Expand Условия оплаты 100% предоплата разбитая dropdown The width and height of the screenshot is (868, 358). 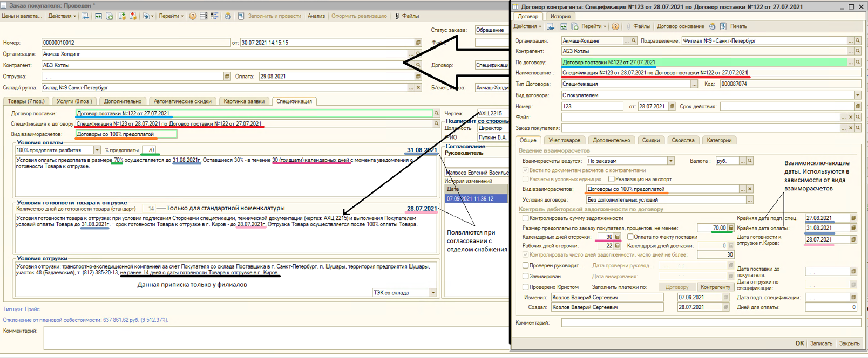(x=97, y=150)
